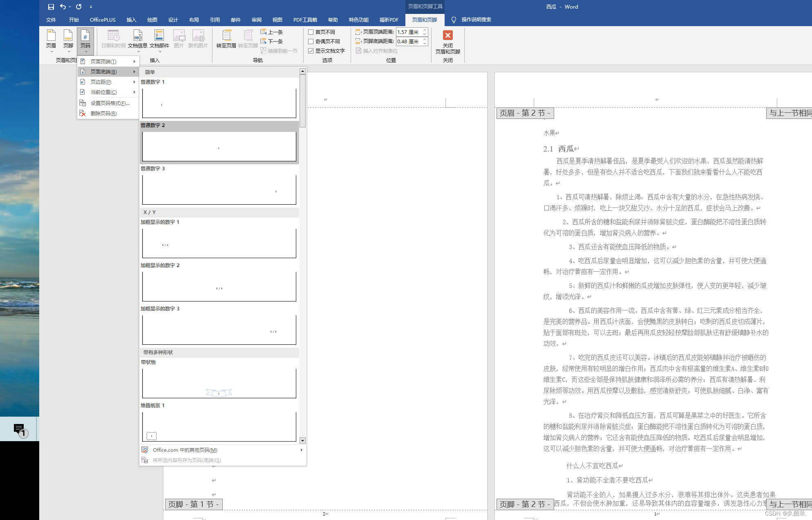Image resolution: width=812 pixels, height=520 pixels.
Task: Click gallery scrollbar down arrow
Action: 302,440
